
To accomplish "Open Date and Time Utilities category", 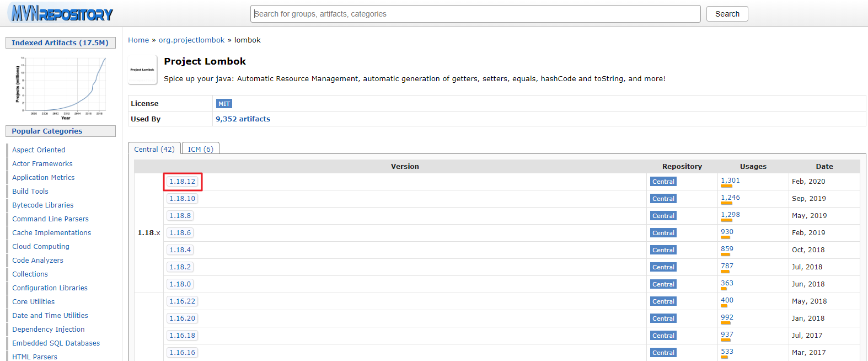I will (50, 316).
